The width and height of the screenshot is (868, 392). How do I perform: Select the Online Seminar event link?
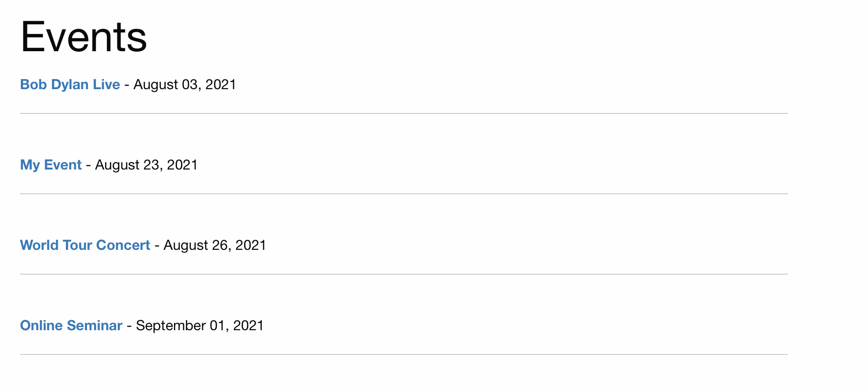click(x=72, y=325)
